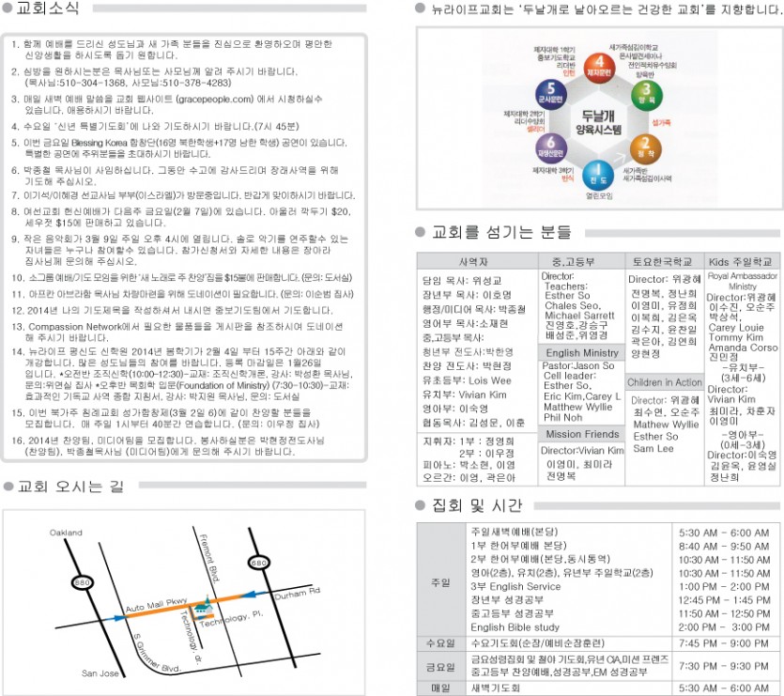
Task: Select the 수요일 row label in schedule
Action: coord(440,643)
